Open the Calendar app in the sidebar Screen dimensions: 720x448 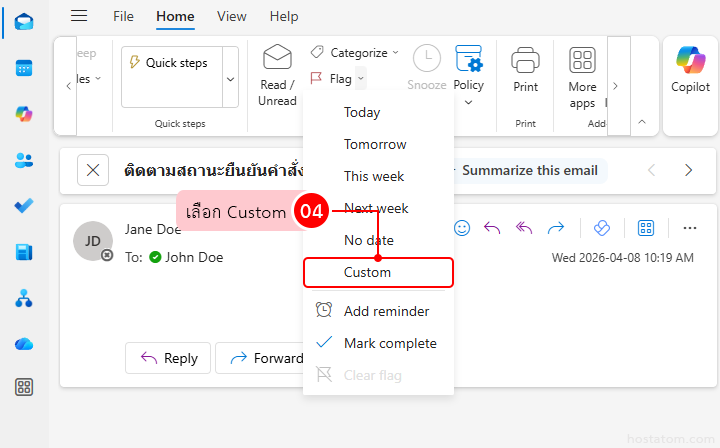point(24,68)
